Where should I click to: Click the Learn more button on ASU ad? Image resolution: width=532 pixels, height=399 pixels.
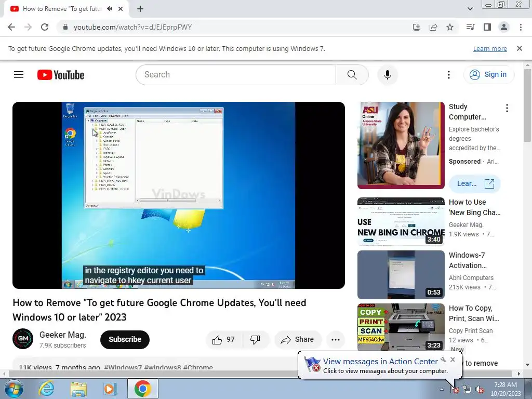(x=475, y=183)
